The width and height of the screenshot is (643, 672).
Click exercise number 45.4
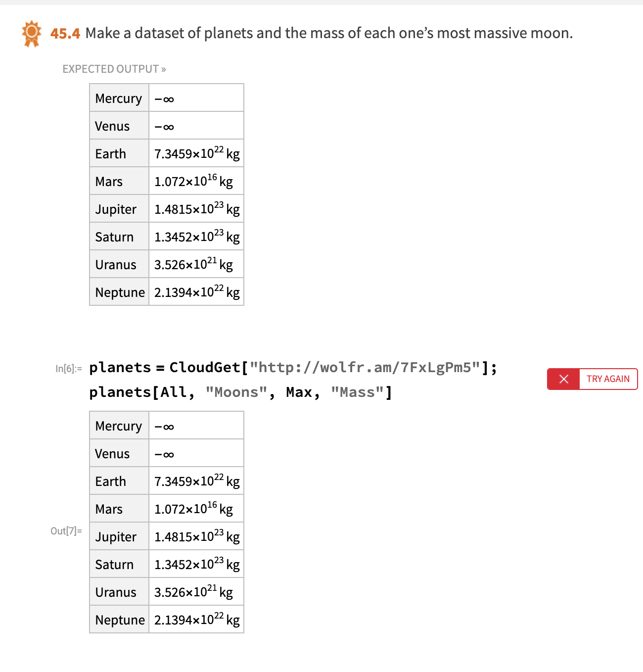tap(65, 33)
